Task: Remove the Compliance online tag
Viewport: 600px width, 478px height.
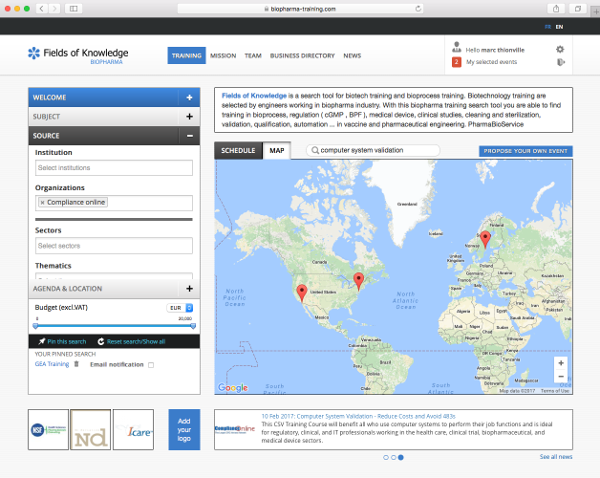Action: coord(42,202)
